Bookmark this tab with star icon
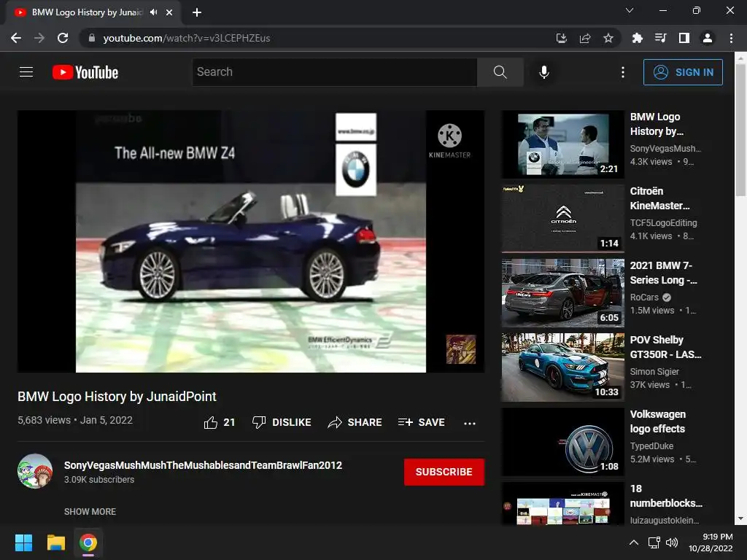The width and height of the screenshot is (747, 560). (608, 38)
